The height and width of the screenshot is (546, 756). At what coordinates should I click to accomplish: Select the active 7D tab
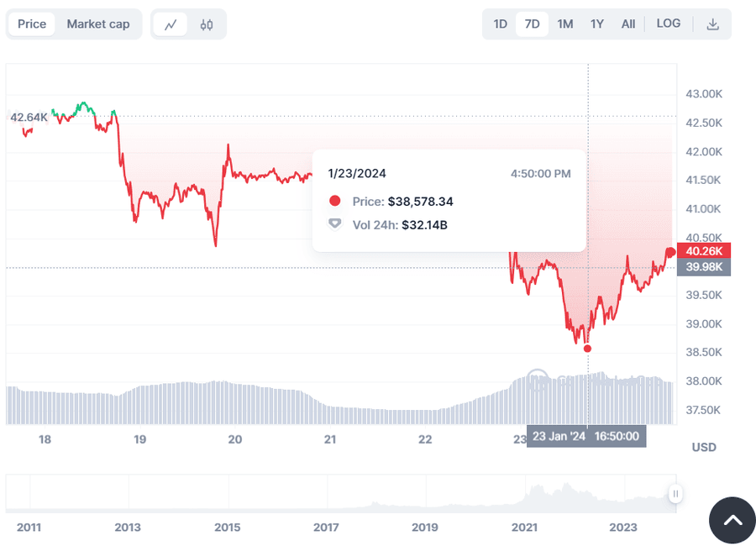coord(532,24)
